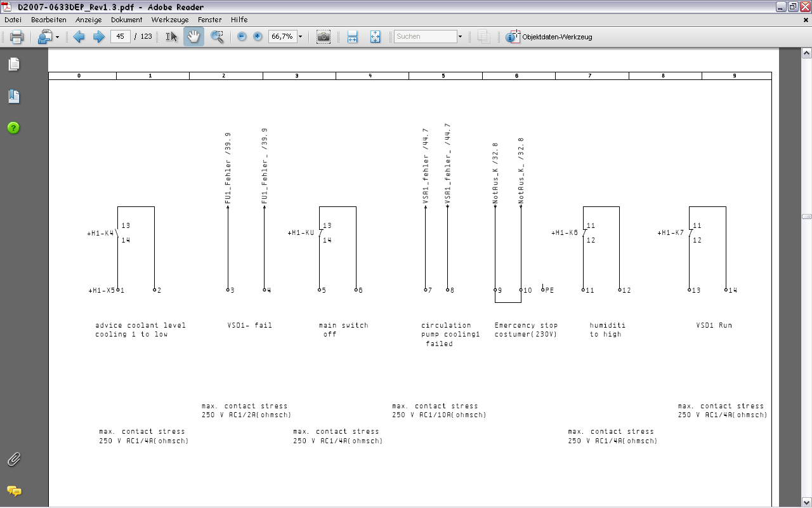Select the Marquee zoom tool

tap(217, 37)
